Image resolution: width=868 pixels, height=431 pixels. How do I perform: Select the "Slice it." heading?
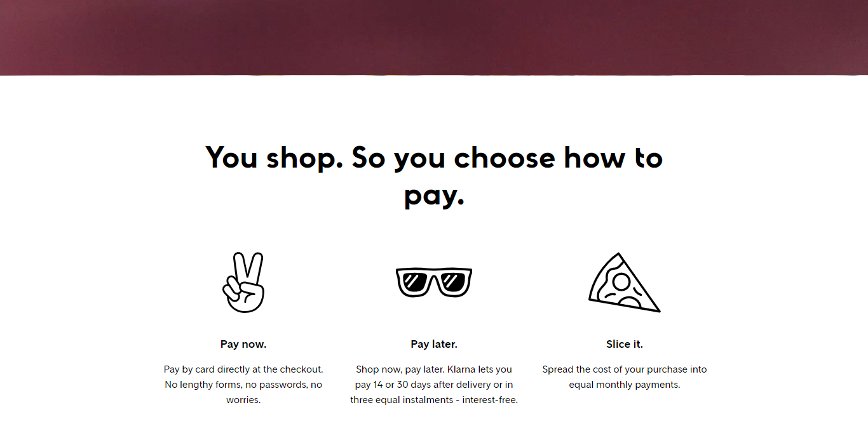625,344
